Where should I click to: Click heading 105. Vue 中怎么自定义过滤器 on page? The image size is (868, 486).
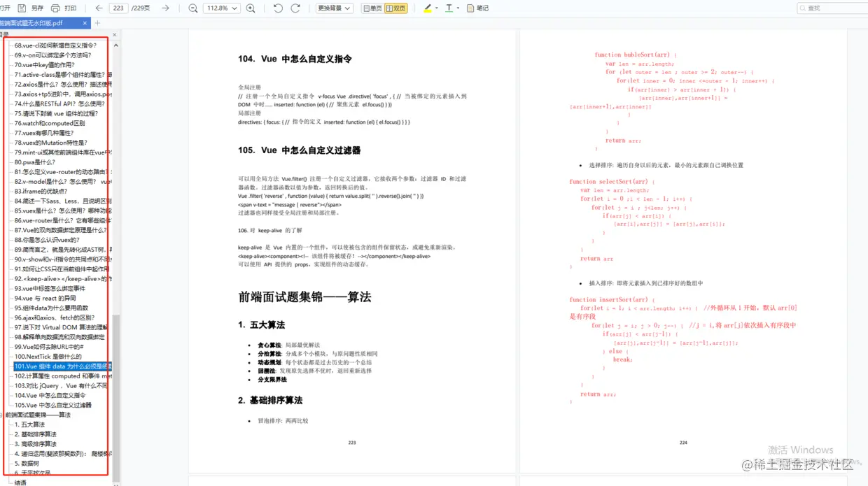tap(300, 150)
